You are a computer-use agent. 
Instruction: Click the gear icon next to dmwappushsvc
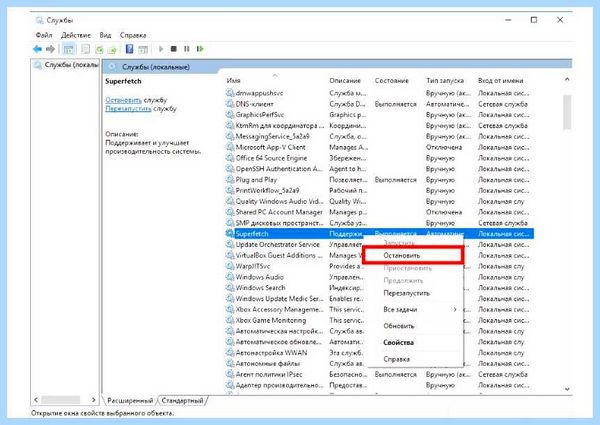[x=230, y=93]
